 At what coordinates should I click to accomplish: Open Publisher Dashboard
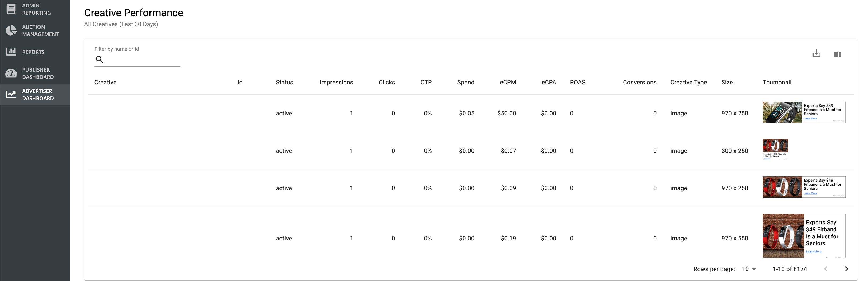tap(35, 73)
